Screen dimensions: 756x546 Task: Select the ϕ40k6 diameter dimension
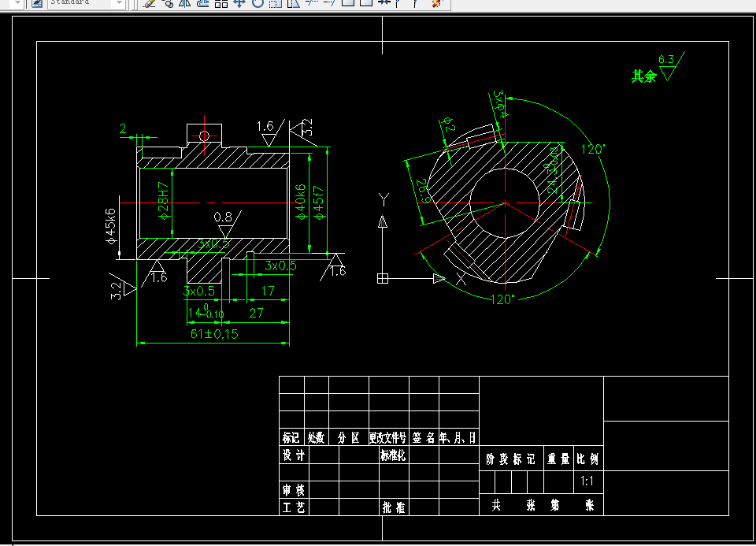[300, 202]
